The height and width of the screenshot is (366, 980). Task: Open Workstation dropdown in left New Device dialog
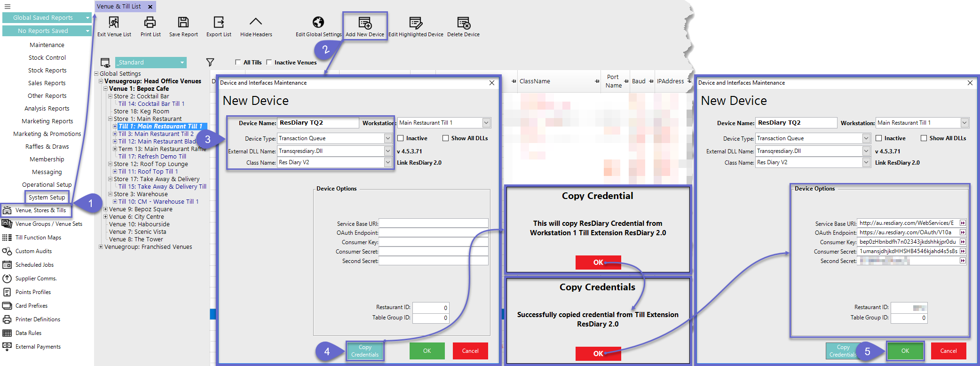tap(486, 123)
